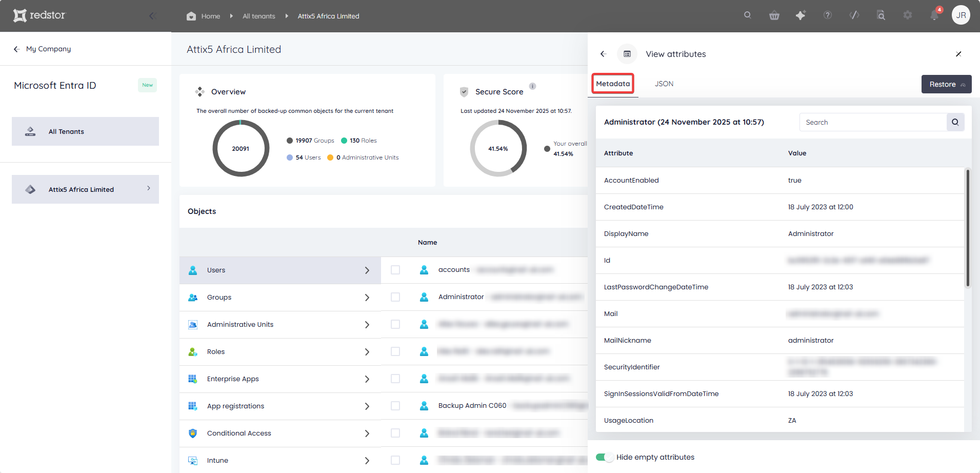Tick the checkbox for the accounts user
This screenshot has height=473, width=980.
395,270
